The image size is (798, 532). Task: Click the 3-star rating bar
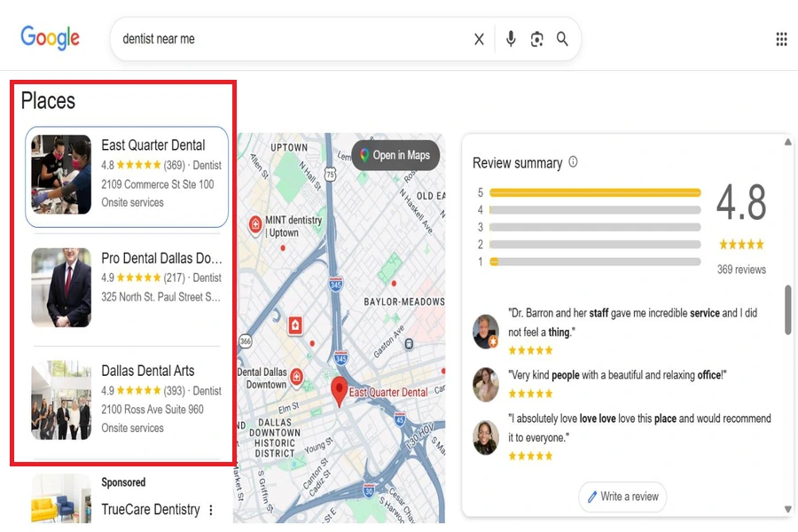tap(595, 227)
